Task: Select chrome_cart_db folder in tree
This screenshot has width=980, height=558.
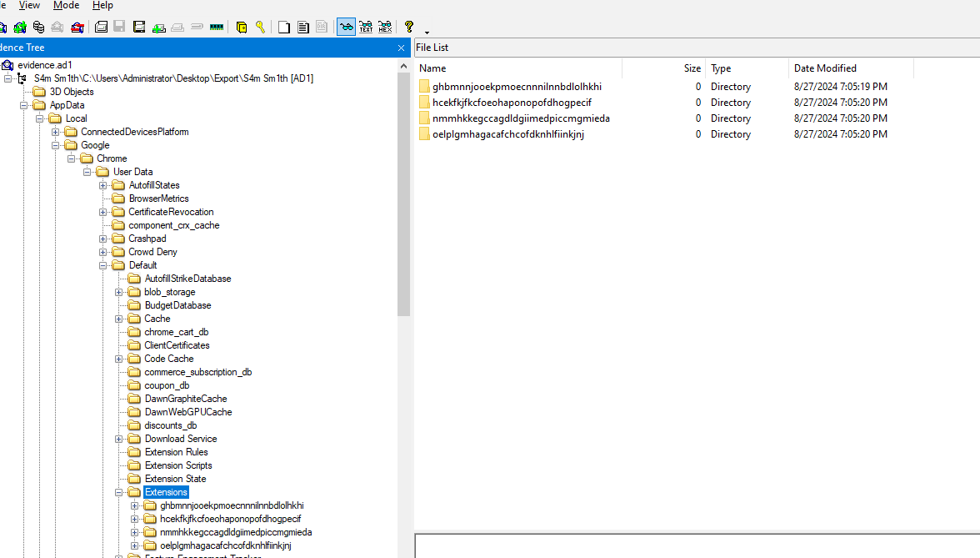Action: 177,332
